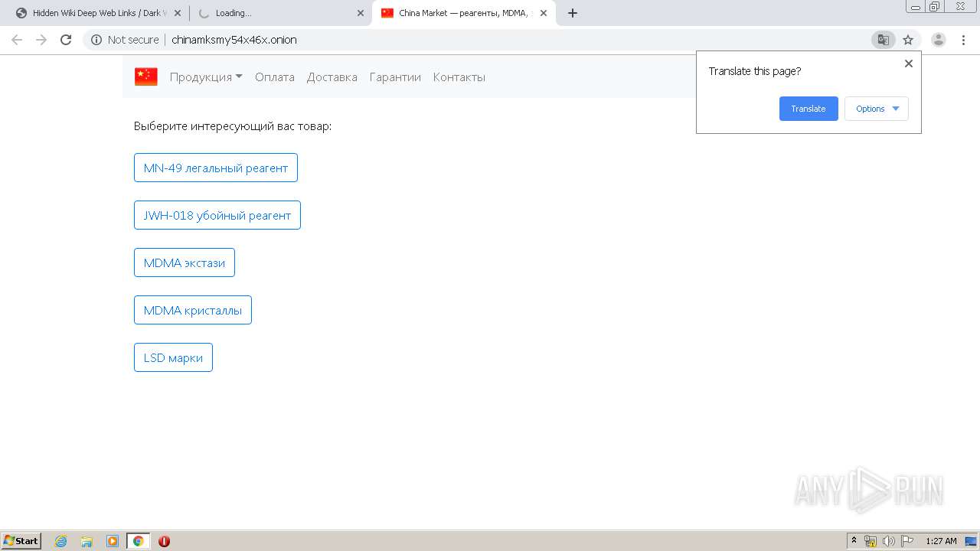Open Windows Explorer folder on taskbar
The image size is (980, 551).
87,541
